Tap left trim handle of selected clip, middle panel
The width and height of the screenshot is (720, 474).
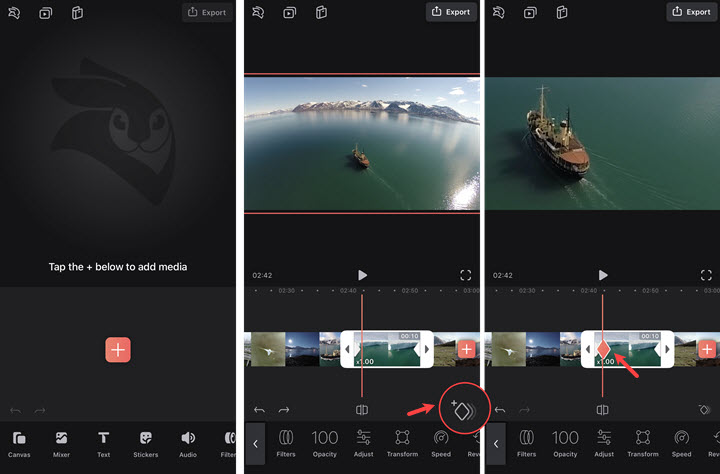click(348, 349)
